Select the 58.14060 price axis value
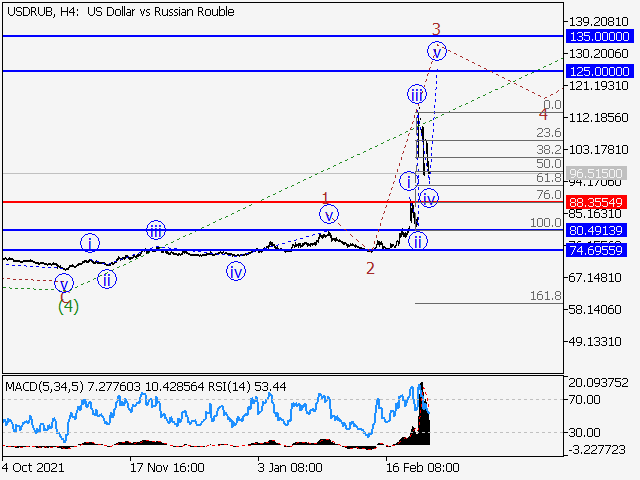 tap(595, 309)
